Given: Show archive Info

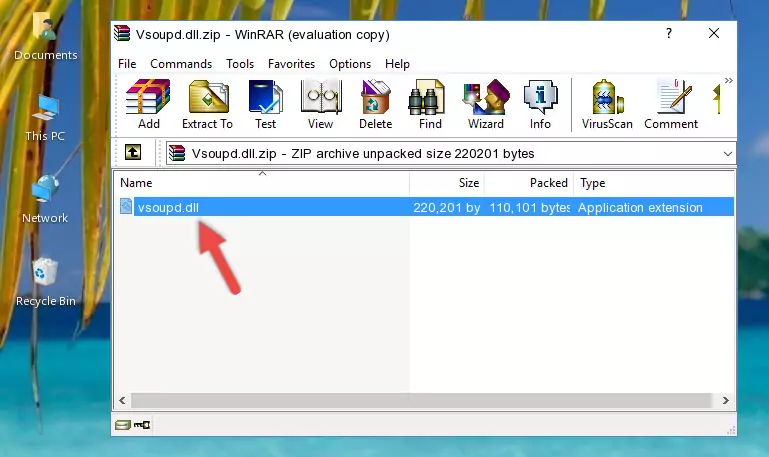Looking at the screenshot, I should pos(540,104).
